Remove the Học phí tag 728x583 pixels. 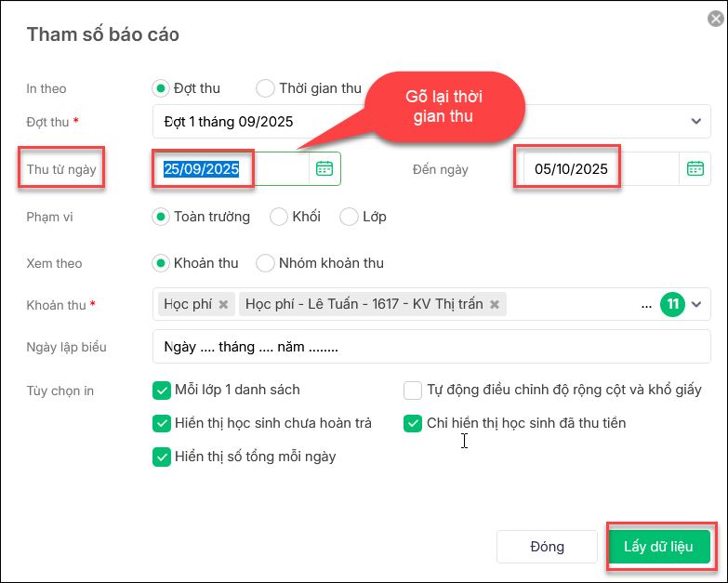(x=223, y=304)
